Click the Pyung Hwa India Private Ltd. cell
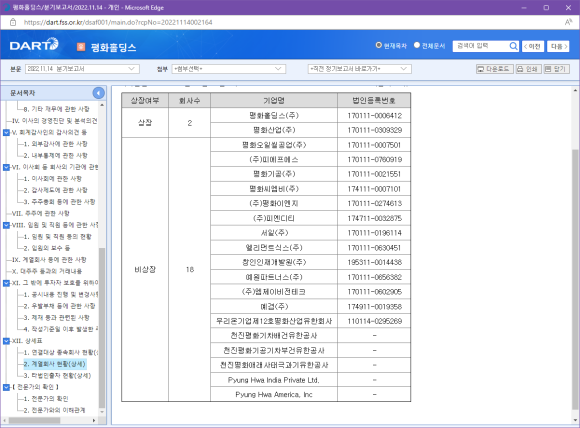The image size is (580, 428). pyautogui.click(x=274, y=380)
